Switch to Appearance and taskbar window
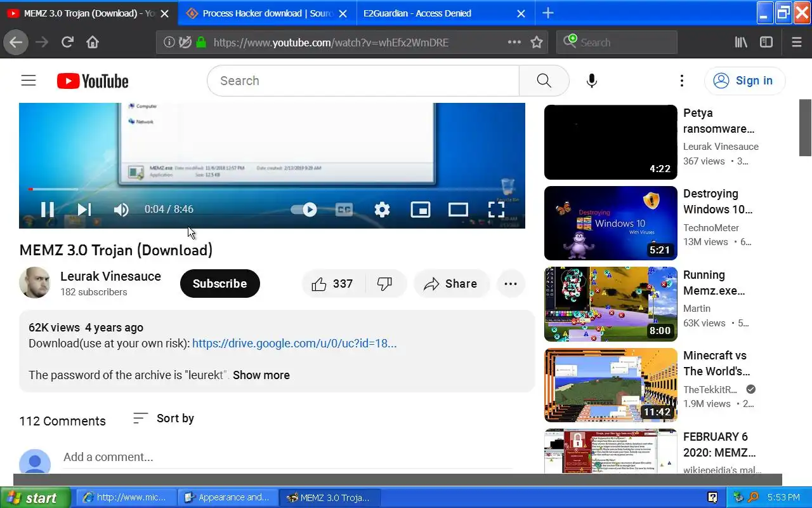The height and width of the screenshot is (508, 812). tap(228, 498)
